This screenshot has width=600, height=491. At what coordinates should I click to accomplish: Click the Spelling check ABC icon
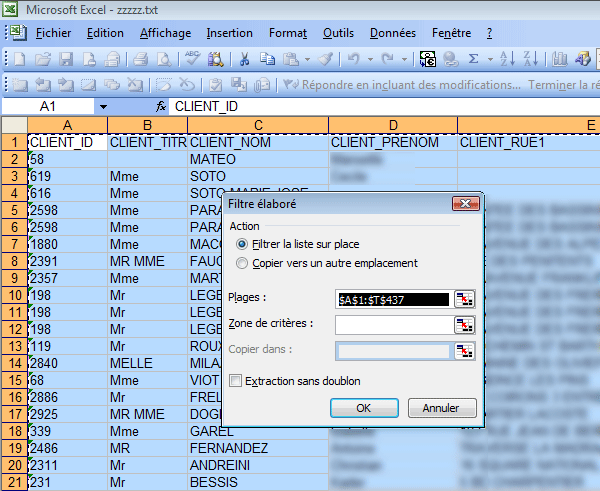pyautogui.click(x=191, y=59)
